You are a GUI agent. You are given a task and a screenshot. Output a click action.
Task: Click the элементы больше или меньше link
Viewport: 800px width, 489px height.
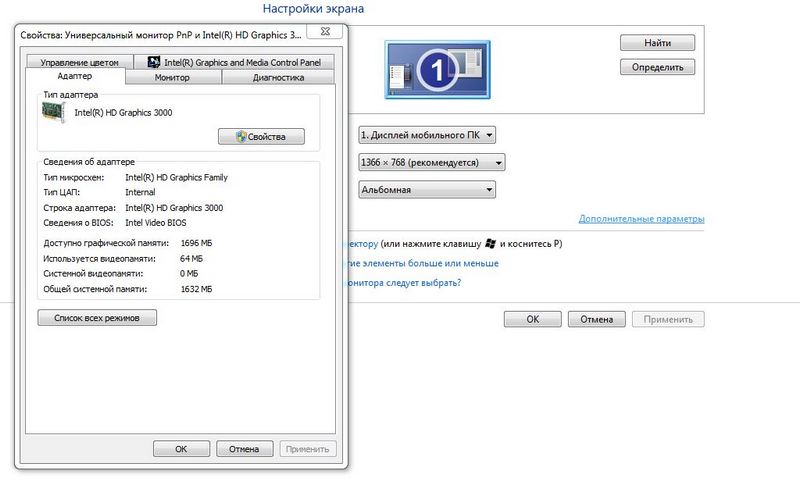422,263
